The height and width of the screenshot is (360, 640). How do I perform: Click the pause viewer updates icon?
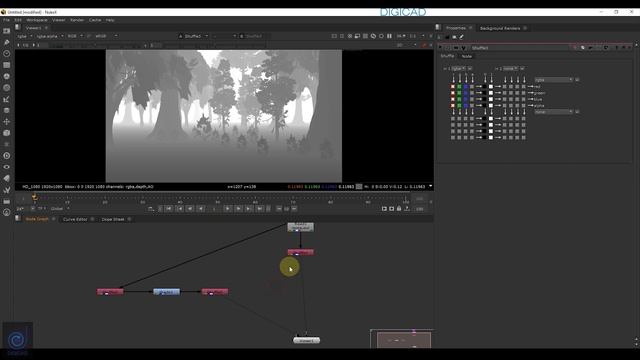pyautogui.click(x=389, y=36)
